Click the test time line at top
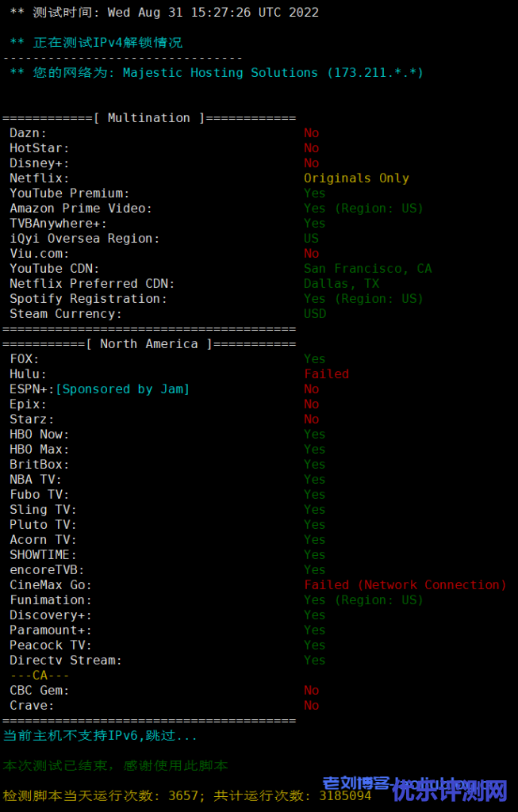This screenshot has height=812, width=518. 164,13
